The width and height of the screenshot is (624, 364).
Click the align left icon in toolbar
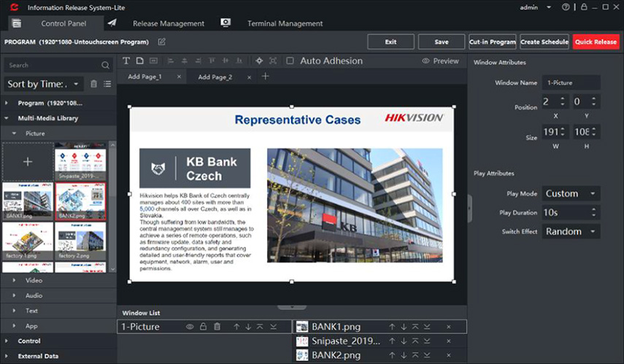[x=171, y=61]
